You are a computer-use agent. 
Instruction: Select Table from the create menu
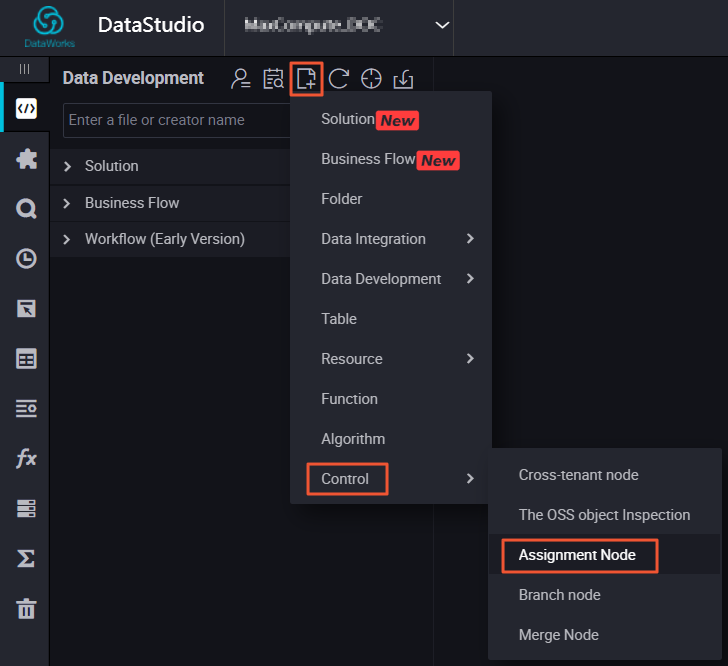point(339,319)
